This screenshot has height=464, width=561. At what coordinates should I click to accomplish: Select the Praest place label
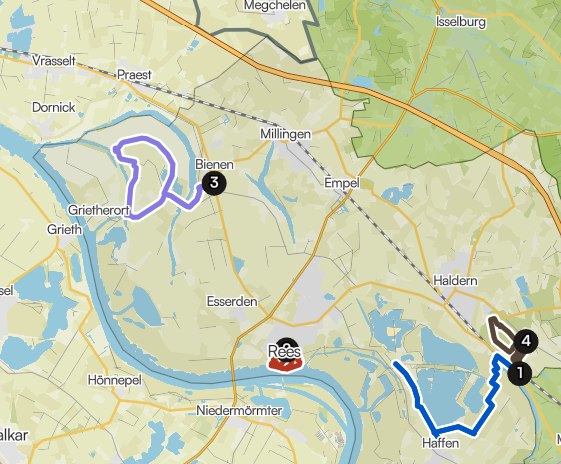(134, 75)
